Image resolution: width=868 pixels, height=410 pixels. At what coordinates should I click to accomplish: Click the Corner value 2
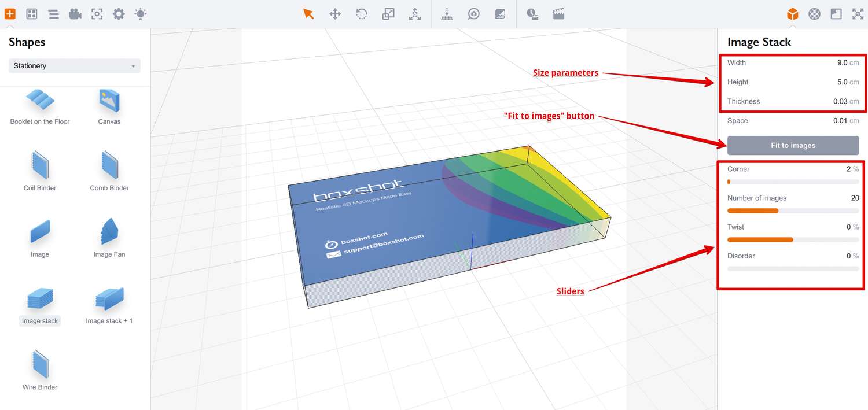(849, 169)
